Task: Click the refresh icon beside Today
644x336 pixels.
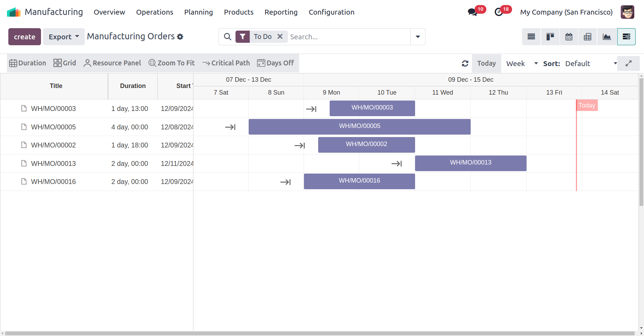Action: pyautogui.click(x=465, y=64)
